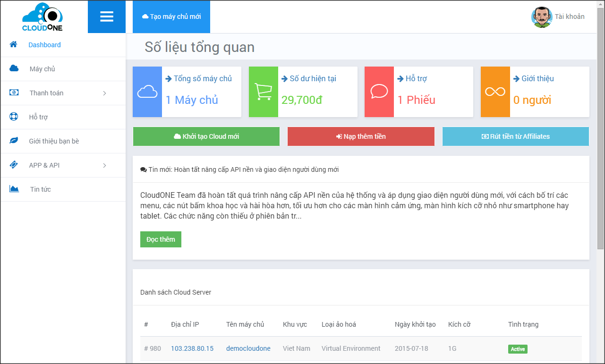
Task: Click the vertical page scrollbar
Action: [600, 142]
